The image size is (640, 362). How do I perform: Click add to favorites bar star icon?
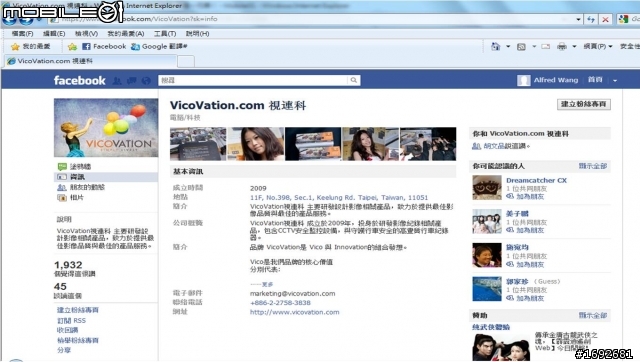click(x=72, y=47)
